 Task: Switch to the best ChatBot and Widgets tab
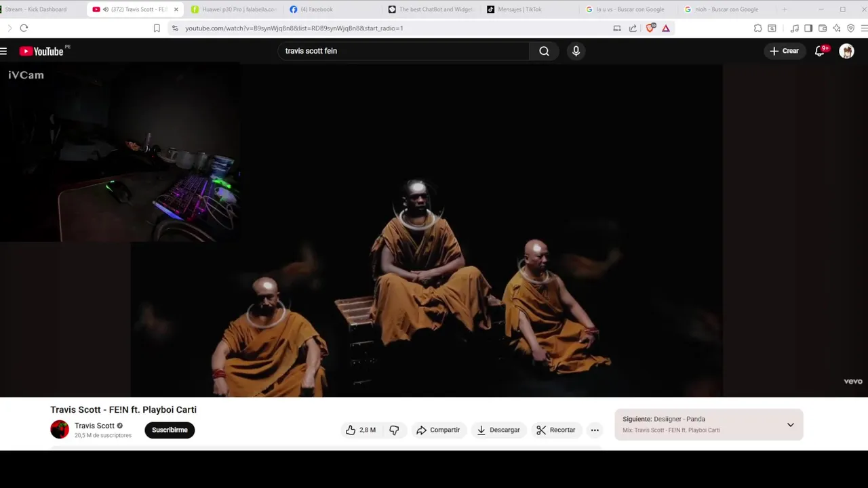(x=431, y=9)
